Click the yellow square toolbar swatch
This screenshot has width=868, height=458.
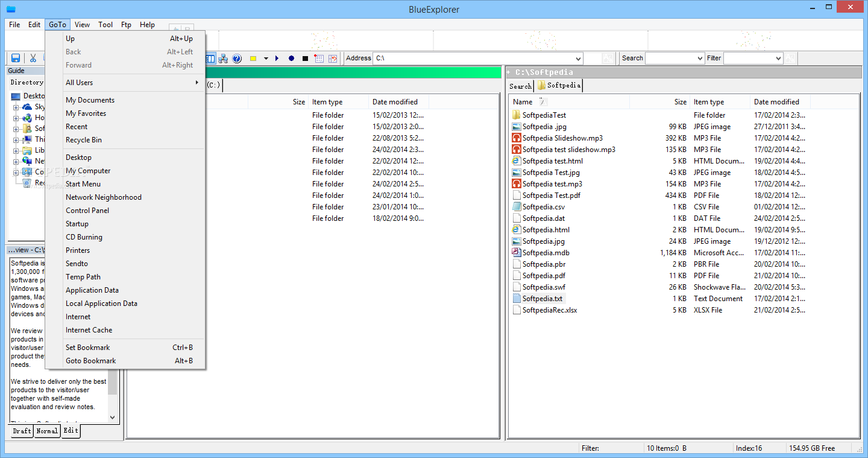click(x=253, y=59)
